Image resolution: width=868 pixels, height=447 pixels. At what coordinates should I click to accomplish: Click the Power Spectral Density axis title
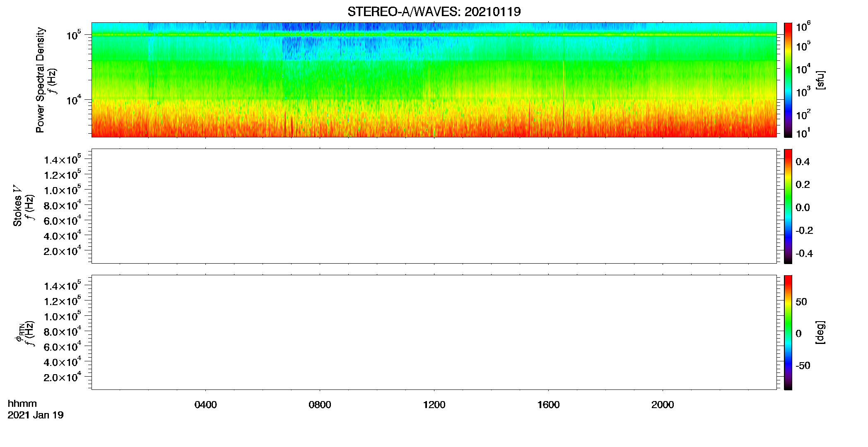tap(40, 80)
